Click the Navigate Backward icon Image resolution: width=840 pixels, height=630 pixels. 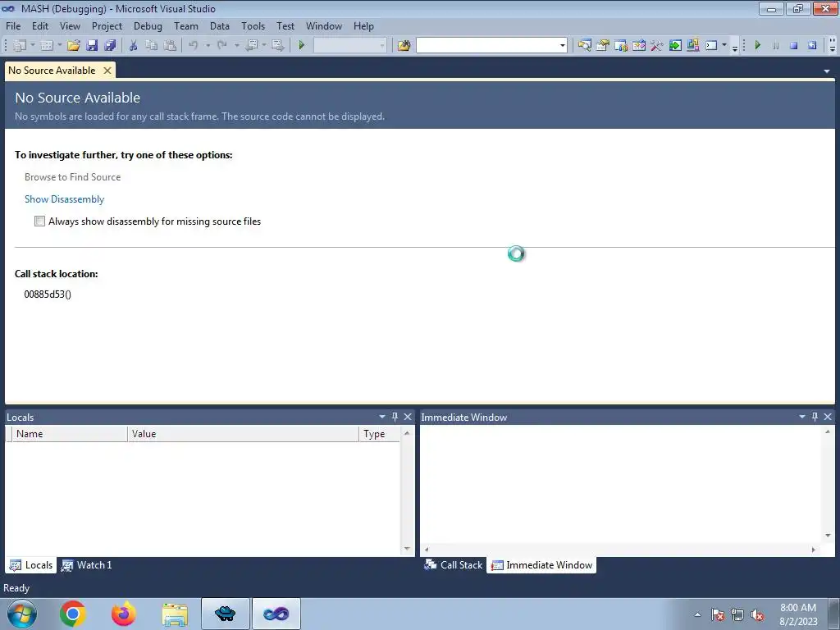point(251,46)
